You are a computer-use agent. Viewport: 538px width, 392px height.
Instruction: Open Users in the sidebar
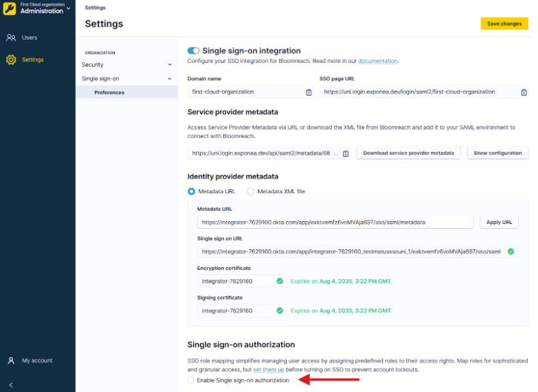29,38
